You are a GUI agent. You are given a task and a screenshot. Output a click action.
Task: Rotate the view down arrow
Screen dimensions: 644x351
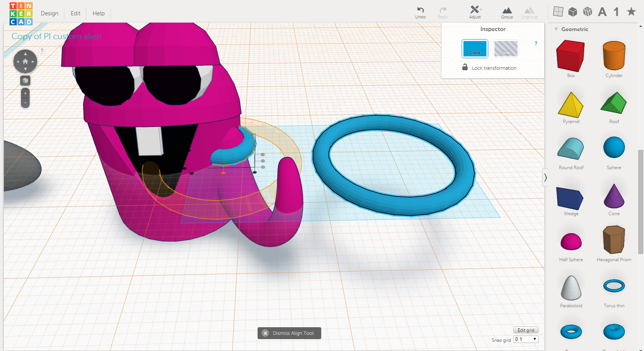[25, 69]
